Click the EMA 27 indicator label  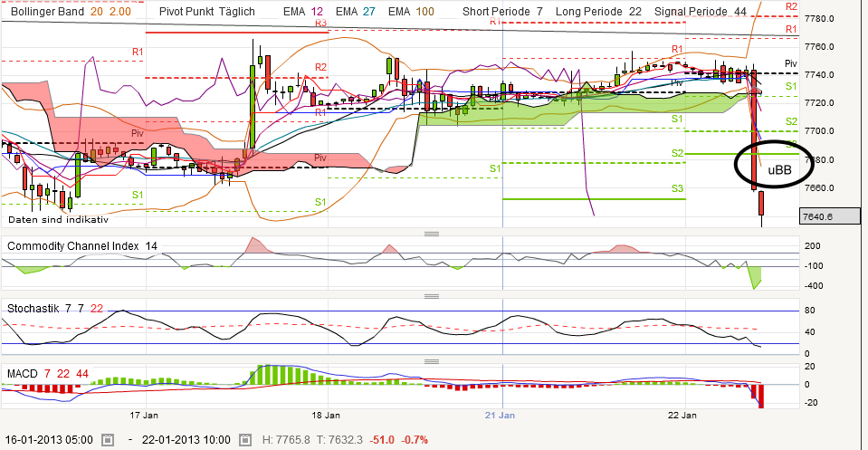tap(356, 11)
